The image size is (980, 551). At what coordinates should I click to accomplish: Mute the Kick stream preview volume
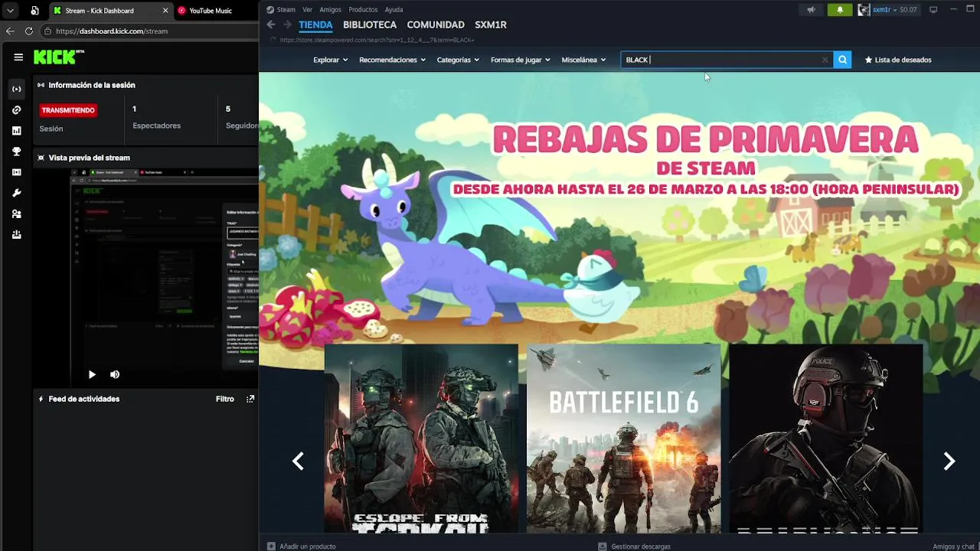[115, 374]
